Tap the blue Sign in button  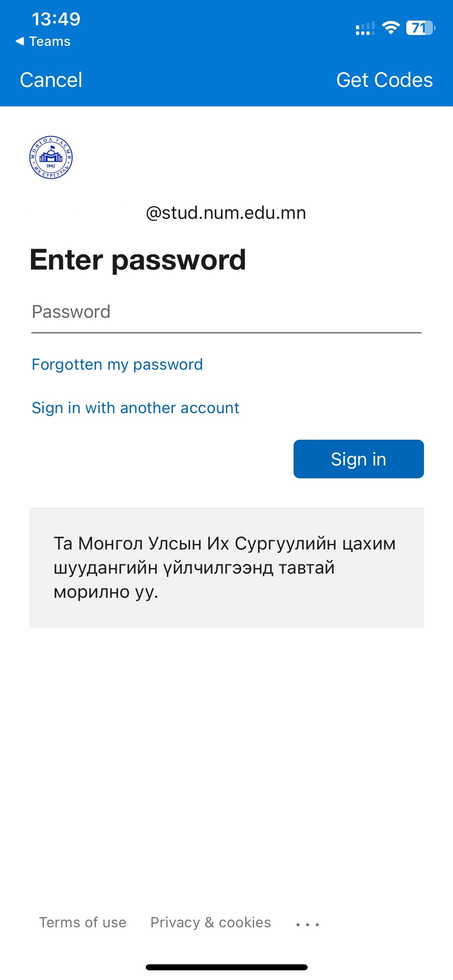coord(358,459)
